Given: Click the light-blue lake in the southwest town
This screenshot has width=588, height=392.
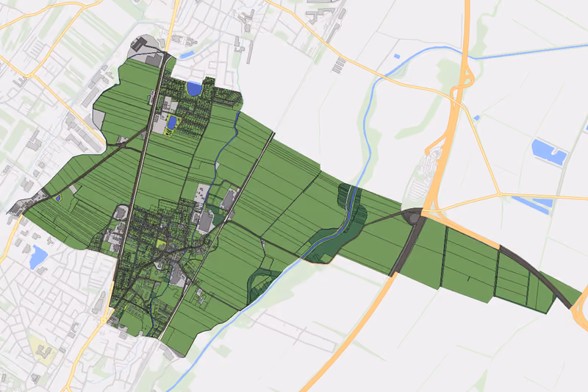Looking at the screenshot, I should pos(38,257).
